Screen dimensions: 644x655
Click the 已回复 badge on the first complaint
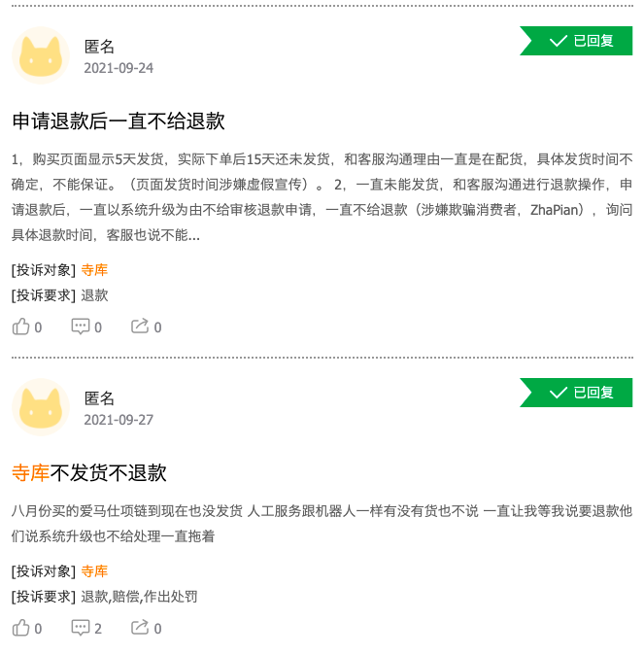[x=576, y=41]
